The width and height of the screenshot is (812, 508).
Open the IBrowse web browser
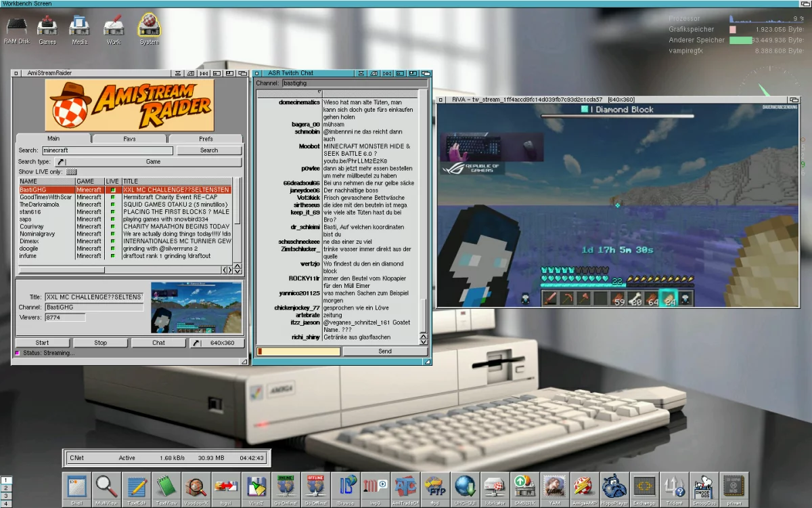point(346,488)
